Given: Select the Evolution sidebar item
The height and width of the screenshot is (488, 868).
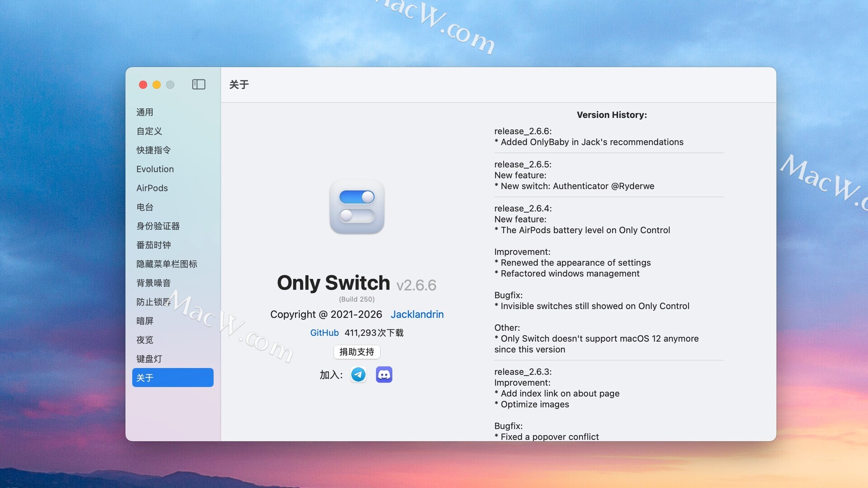Looking at the screenshot, I should point(155,169).
